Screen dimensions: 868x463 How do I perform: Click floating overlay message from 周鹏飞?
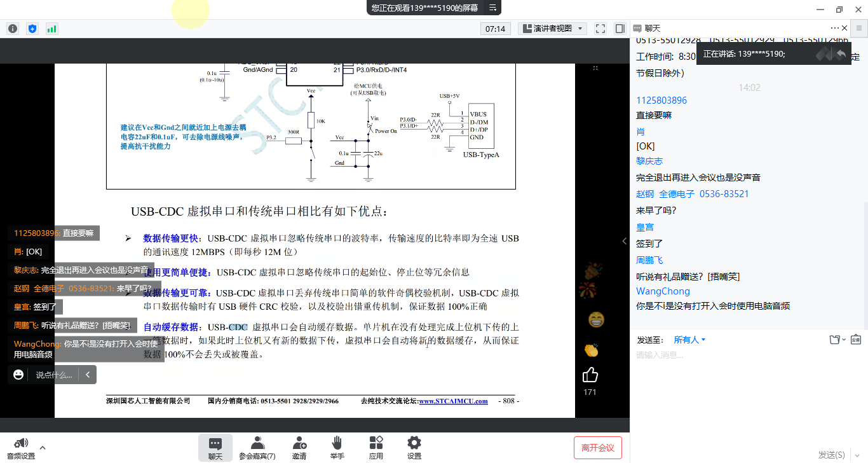(x=72, y=326)
